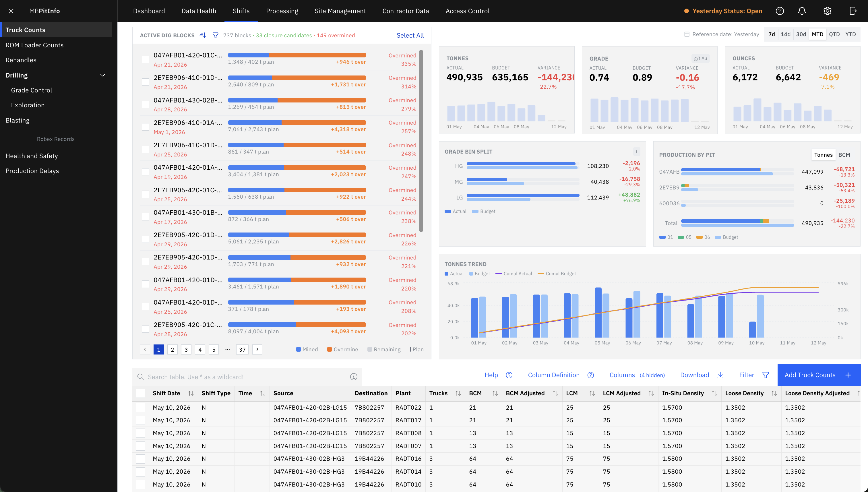Tick checkbox for block 2E7EB906-410-01A

145,127
